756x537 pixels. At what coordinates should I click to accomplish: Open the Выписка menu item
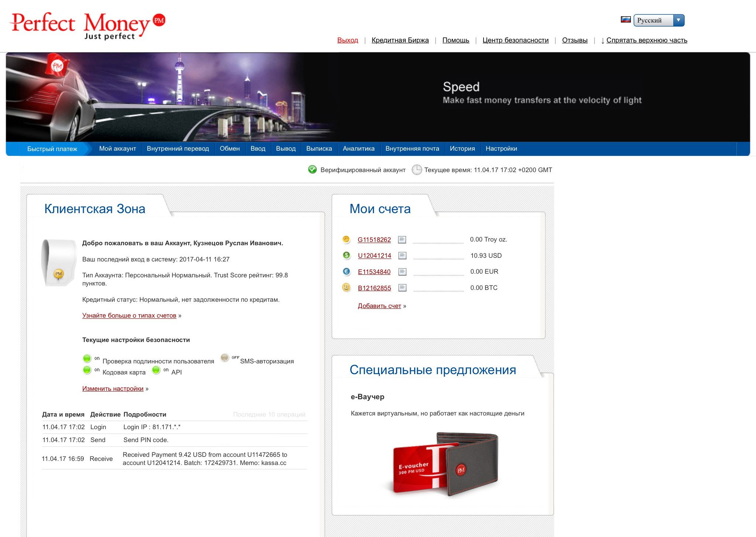(x=319, y=148)
